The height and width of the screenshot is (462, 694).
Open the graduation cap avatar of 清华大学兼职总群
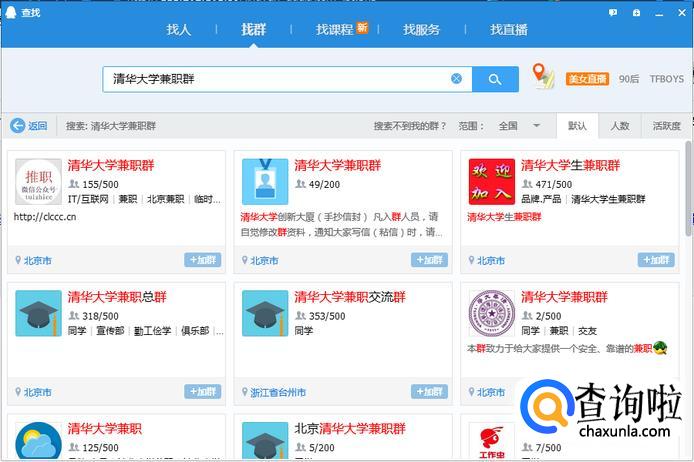click(39, 313)
